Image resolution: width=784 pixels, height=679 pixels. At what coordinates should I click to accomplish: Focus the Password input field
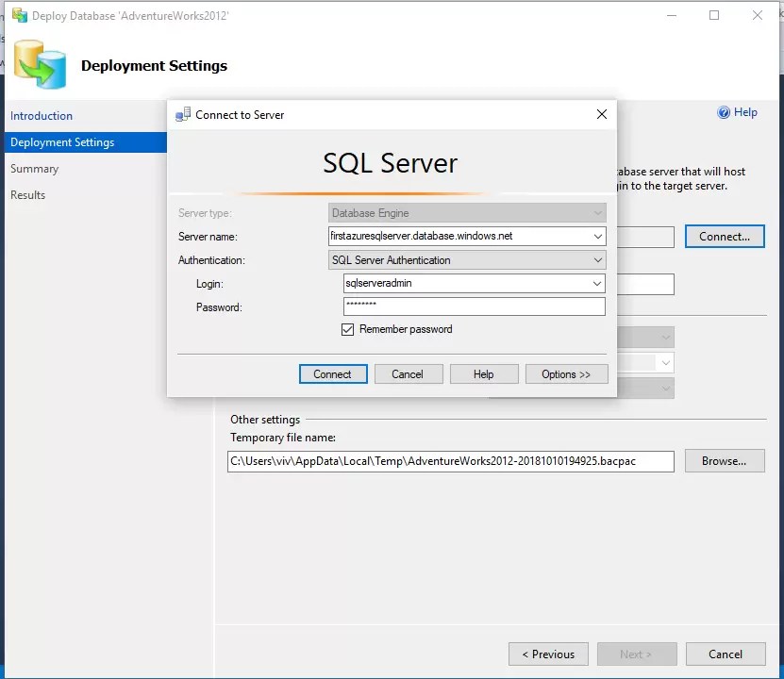coord(474,306)
